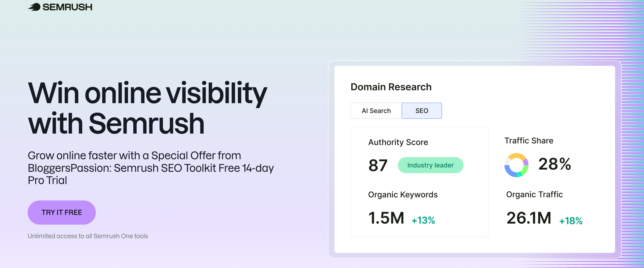Click the Industry leader badge
This screenshot has width=644, height=268.
[x=430, y=165]
